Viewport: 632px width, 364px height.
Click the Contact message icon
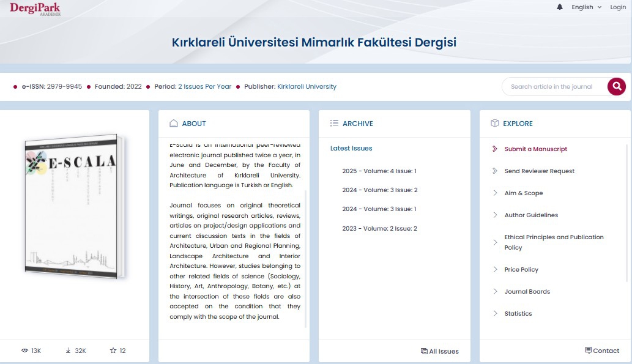(589, 351)
